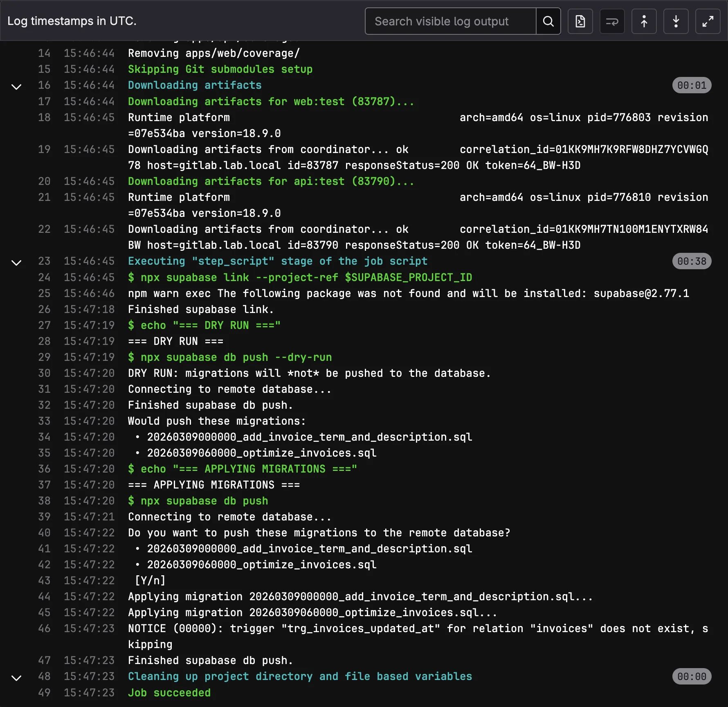Open the raw job log view
Screen dimensions: 728x707
tap(580, 21)
